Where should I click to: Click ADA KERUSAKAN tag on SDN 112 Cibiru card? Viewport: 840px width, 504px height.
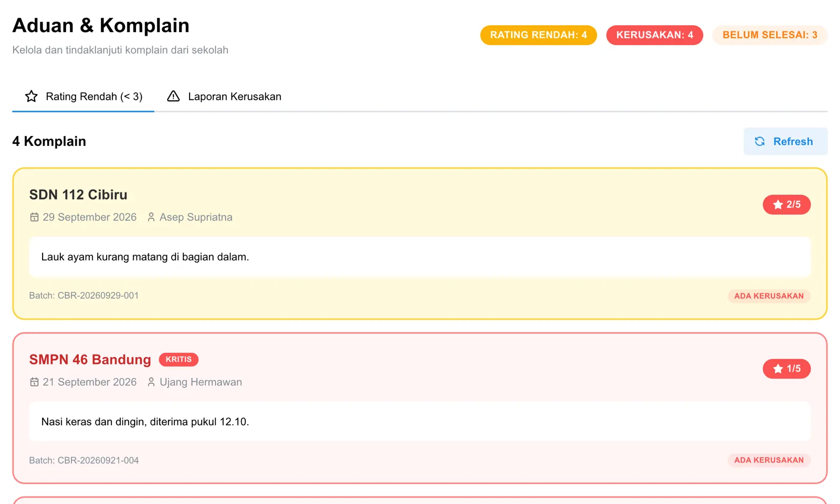pyautogui.click(x=769, y=296)
